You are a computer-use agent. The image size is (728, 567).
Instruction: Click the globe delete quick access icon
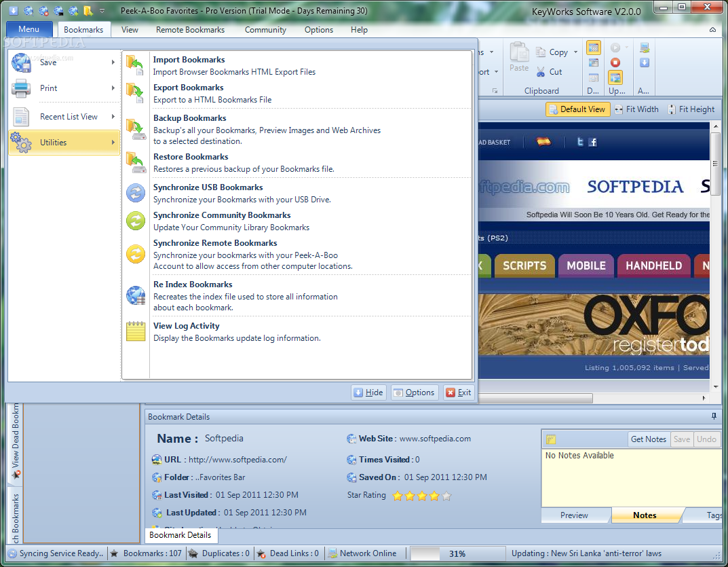tap(43, 10)
